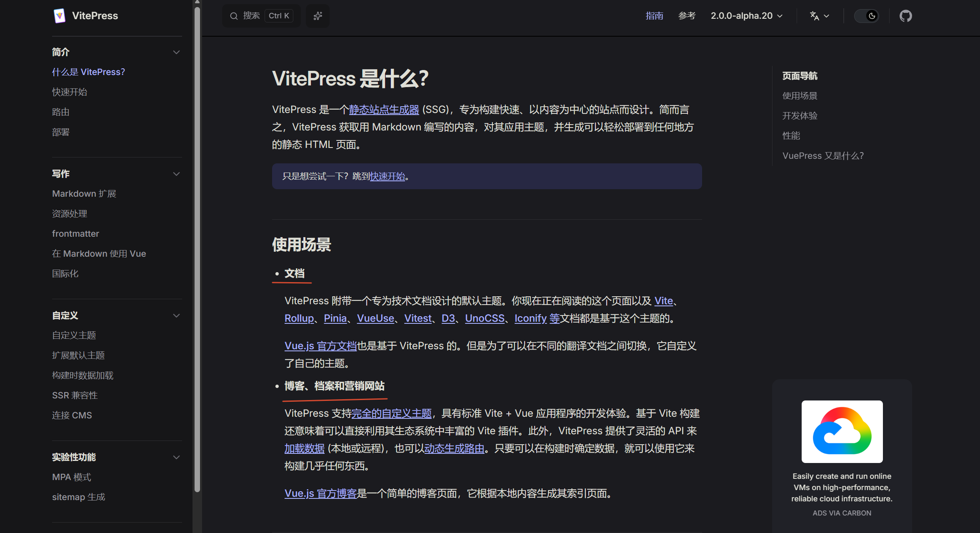This screenshot has height=533, width=980.
Task: Open 资源处理 sidebar page
Action: pos(70,214)
